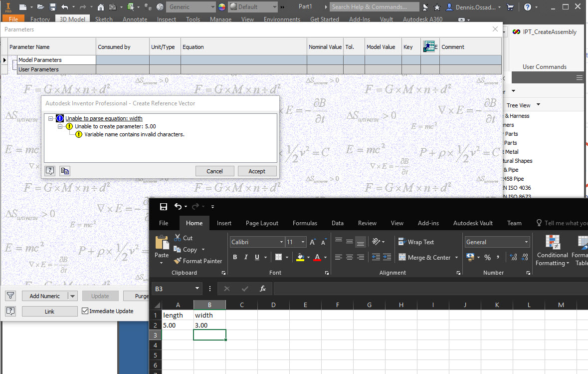Open the Inventor File menu
This screenshot has height=374, width=588.
coord(13,19)
